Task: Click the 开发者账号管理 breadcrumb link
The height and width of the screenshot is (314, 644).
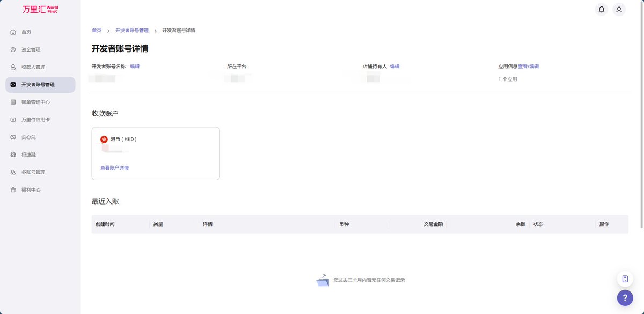Action: [x=132, y=31]
